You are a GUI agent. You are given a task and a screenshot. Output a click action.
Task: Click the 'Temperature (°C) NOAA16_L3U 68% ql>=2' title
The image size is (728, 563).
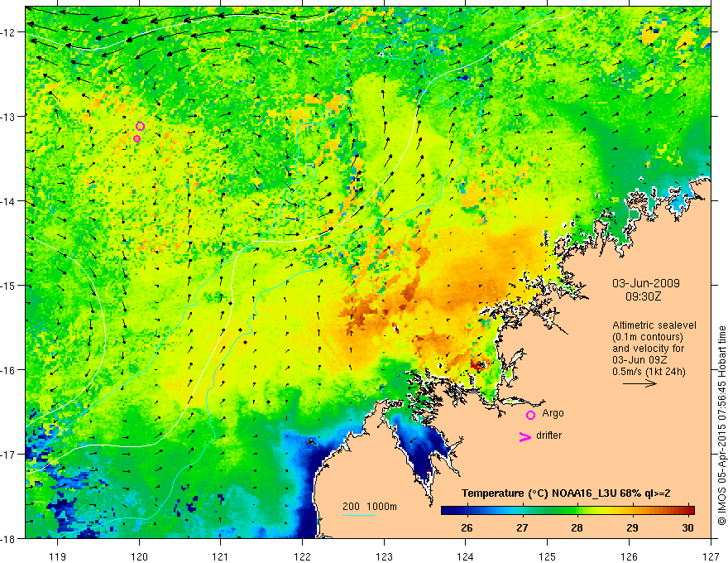tap(566, 493)
